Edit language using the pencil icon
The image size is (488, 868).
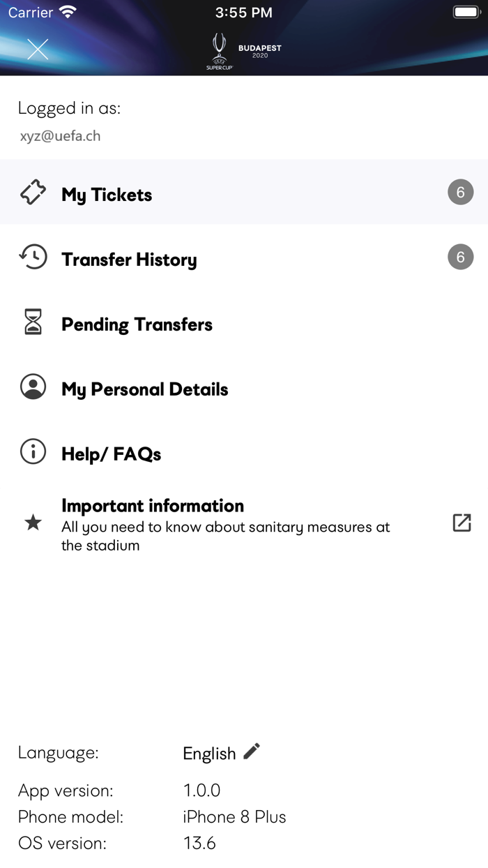click(251, 750)
